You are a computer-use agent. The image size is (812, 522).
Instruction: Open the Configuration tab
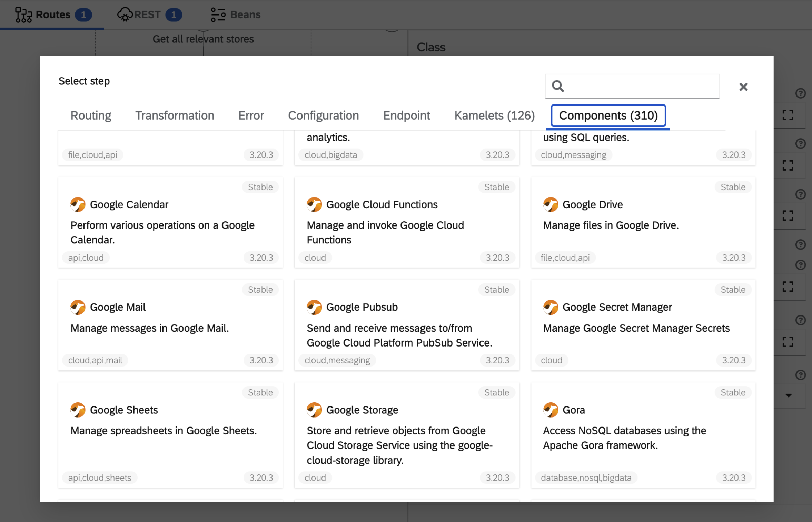click(x=323, y=116)
